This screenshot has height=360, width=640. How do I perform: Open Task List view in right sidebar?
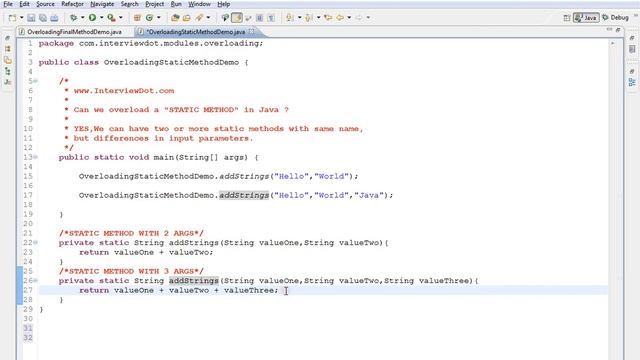click(632, 49)
